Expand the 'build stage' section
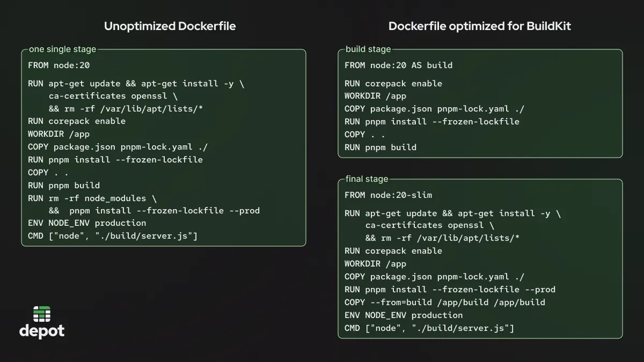This screenshot has width=644, height=362. point(365,49)
